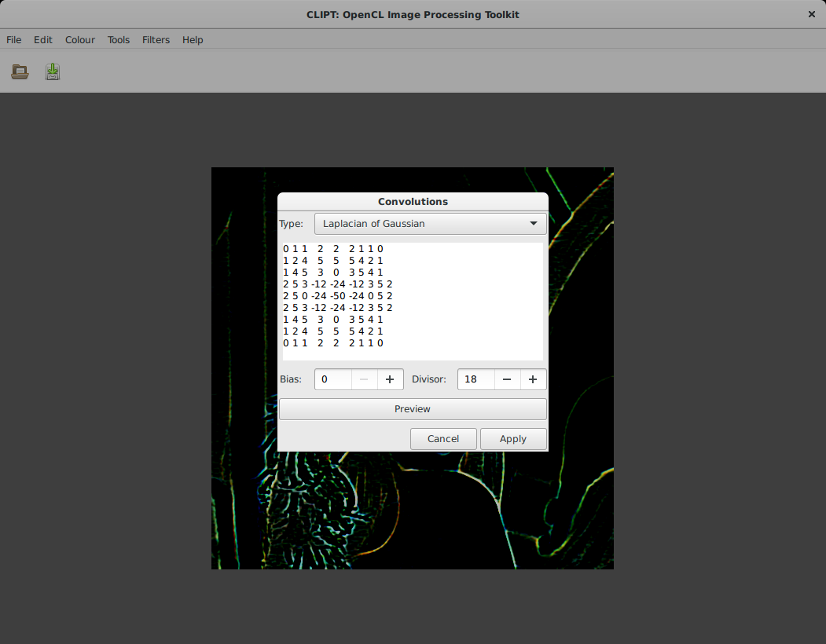
Task: Click the Save image toolbar icon
Action: pos(53,72)
